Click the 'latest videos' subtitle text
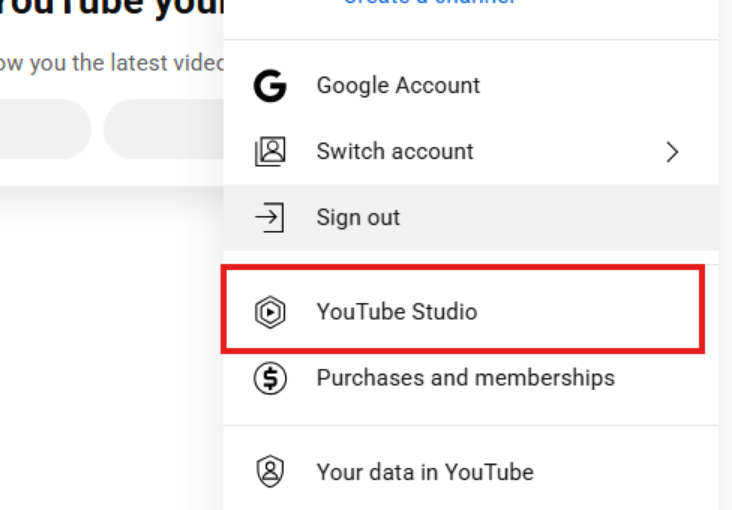 (x=110, y=64)
